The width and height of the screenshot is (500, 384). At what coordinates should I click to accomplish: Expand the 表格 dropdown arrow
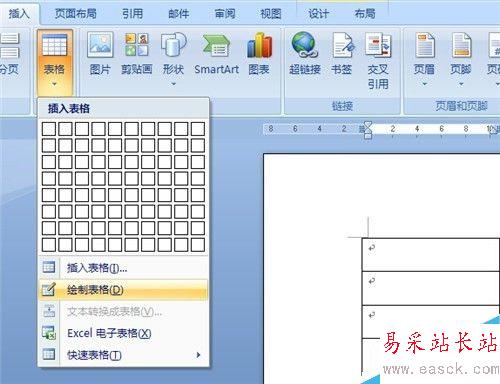point(55,84)
